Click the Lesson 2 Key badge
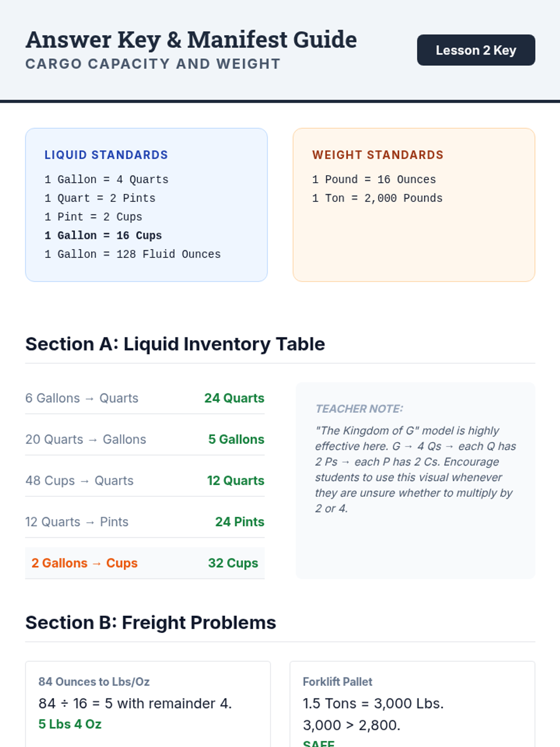 click(476, 50)
